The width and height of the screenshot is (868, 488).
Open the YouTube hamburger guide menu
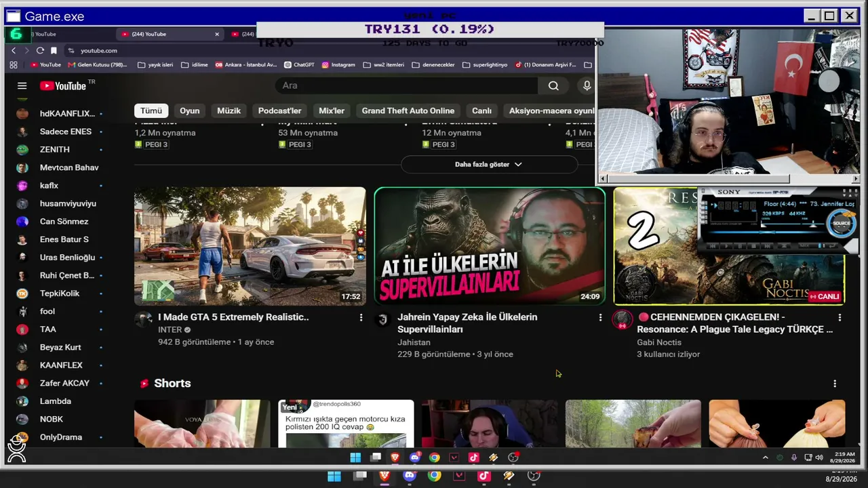tap(22, 85)
